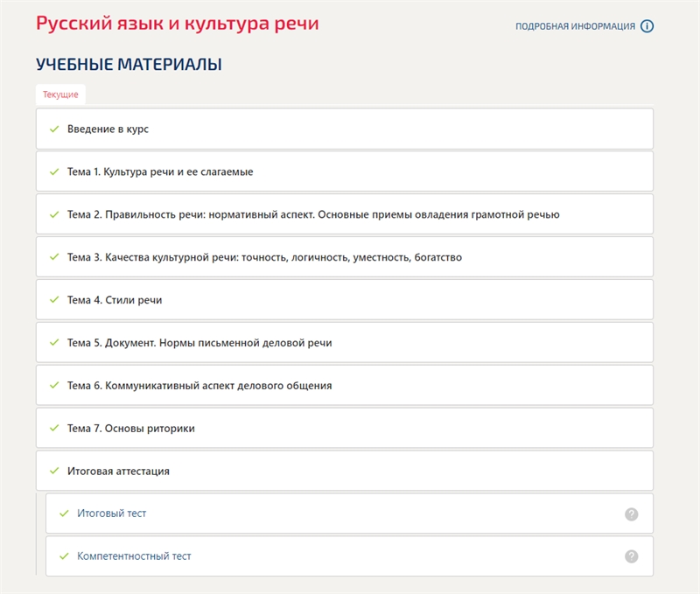Expand Тема 7. Основы риторики
Image resolution: width=700 pixels, height=594 pixels.
pos(344,429)
